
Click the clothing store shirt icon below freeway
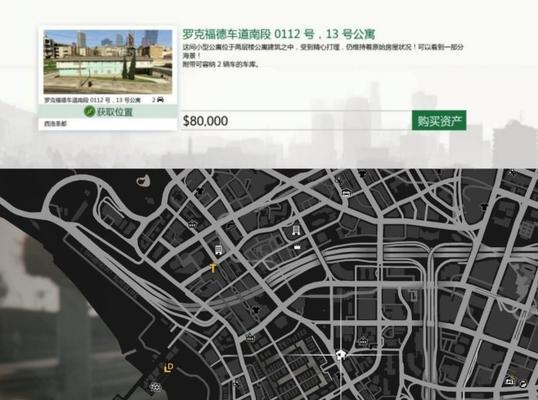tap(256, 310)
